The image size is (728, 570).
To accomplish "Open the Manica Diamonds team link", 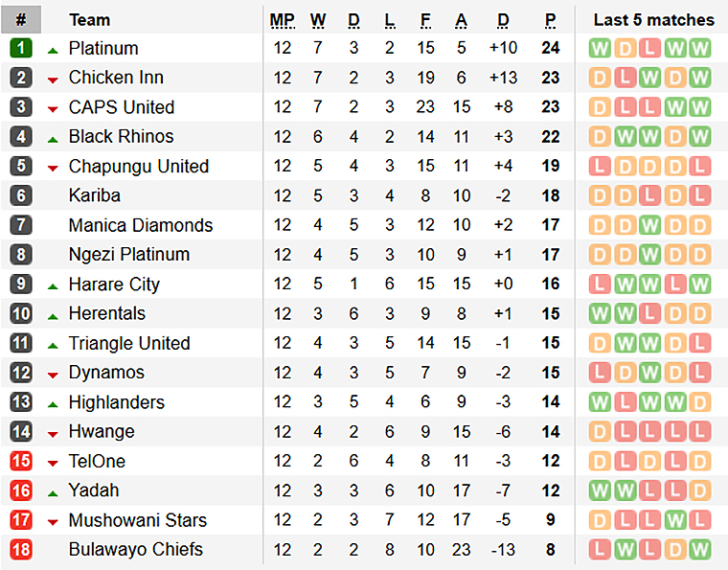I will tap(141, 225).
